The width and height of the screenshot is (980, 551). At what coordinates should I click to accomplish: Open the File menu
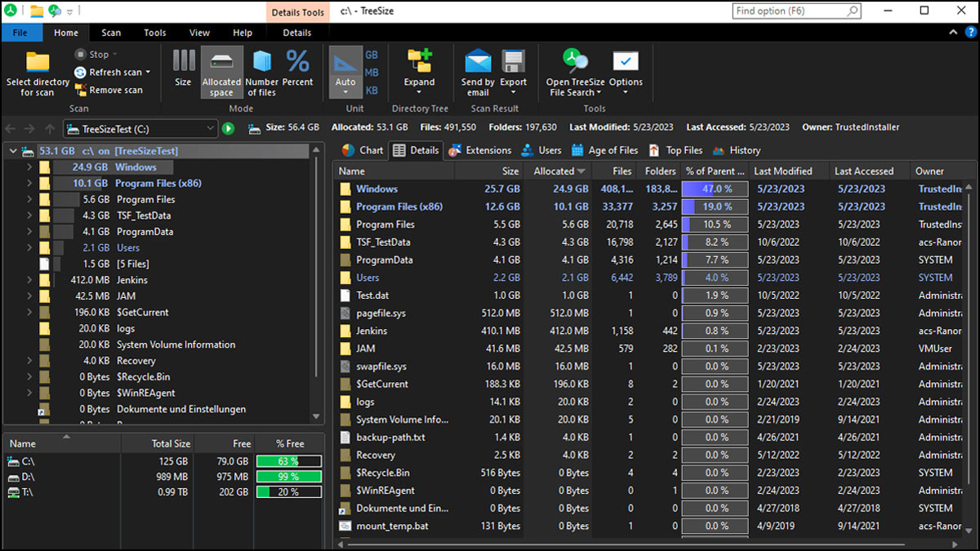[x=21, y=33]
